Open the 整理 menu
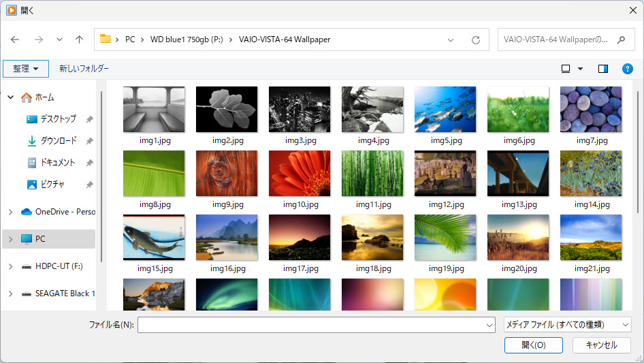 click(x=26, y=69)
